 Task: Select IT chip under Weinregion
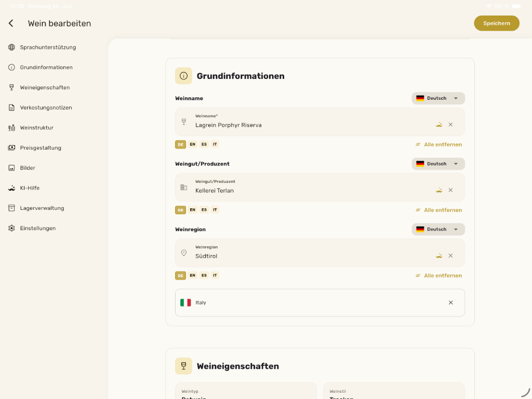[215, 275]
